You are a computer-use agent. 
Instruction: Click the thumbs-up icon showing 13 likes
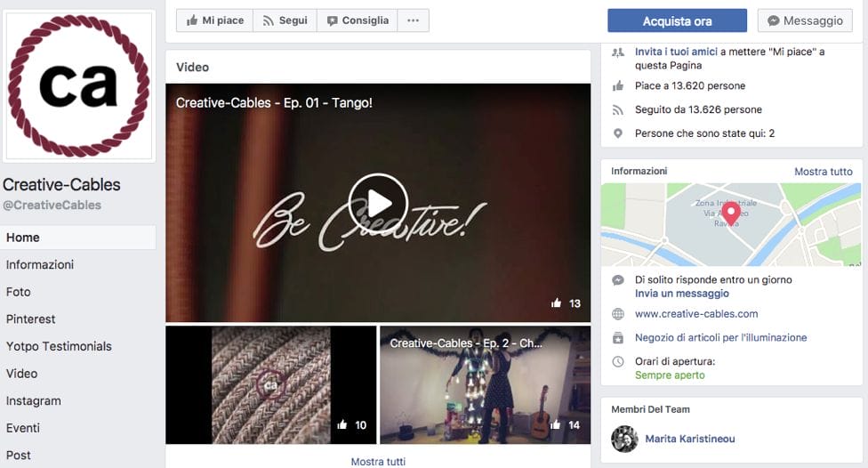[x=557, y=303]
